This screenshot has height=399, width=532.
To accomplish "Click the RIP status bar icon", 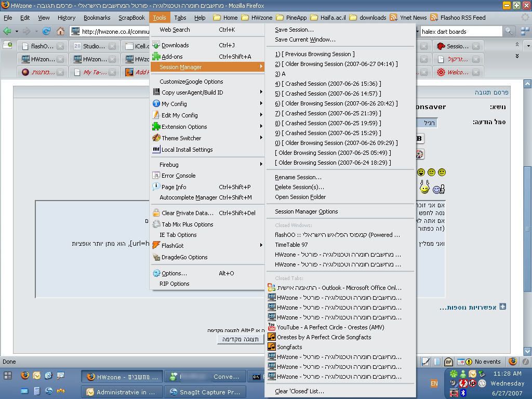I will (x=448, y=362).
